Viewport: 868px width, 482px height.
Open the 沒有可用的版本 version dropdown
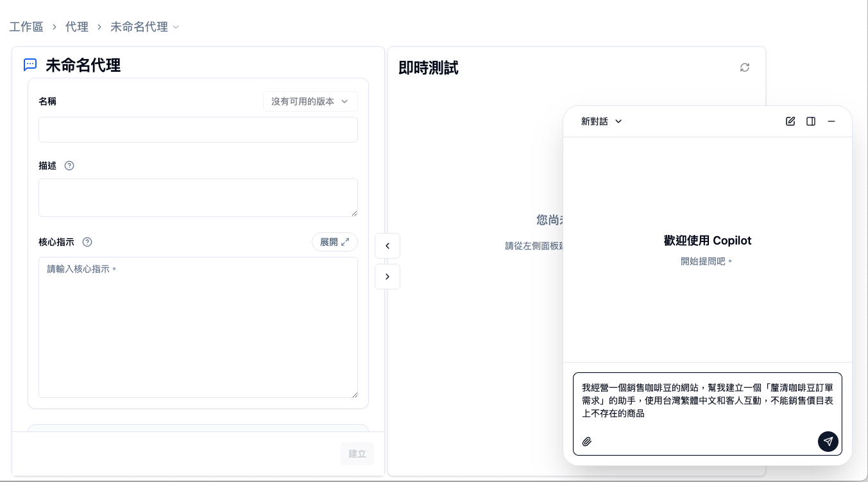click(x=310, y=101)
